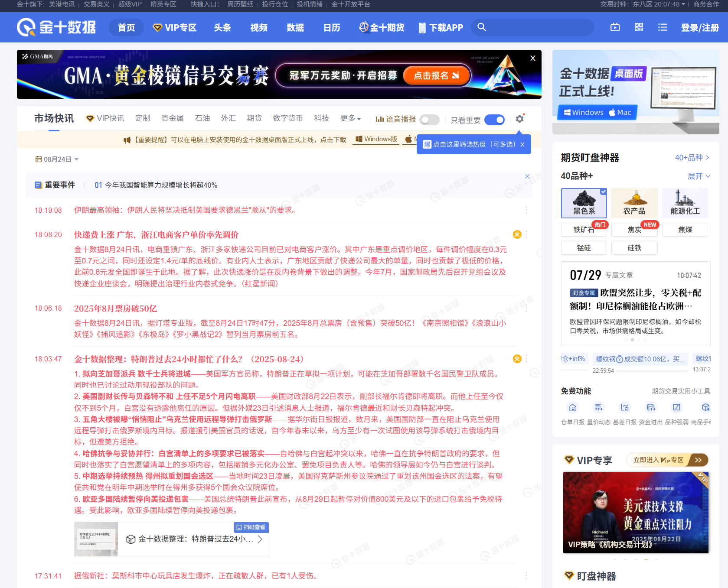The height and width of the screenshot is (588, 728).
Task: Select the 锰硅 manganese silicon variety
Action: [584, 248]
